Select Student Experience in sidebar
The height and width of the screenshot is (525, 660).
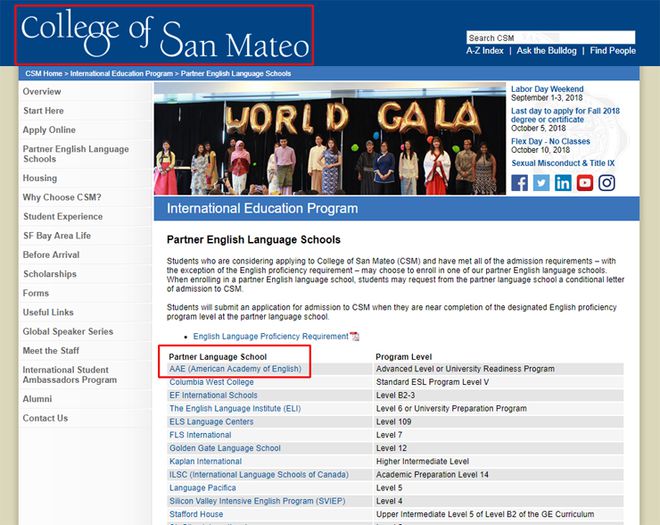pyautogui.click(x=63, y=216)
